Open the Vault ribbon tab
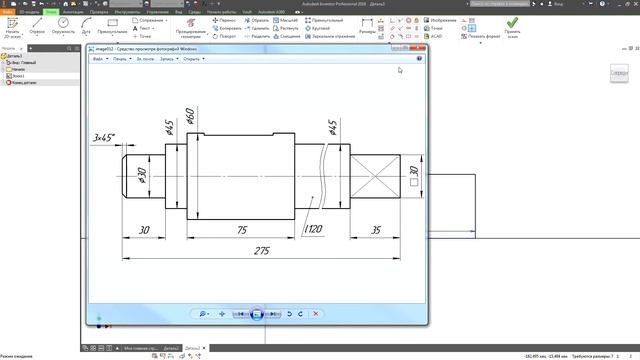The image size is (640, 360). pos(247,12)
